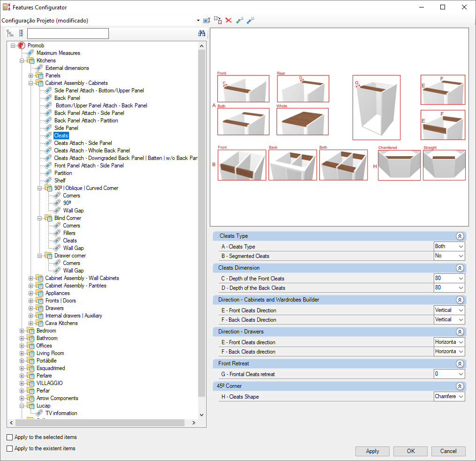Expand the Bedroom tree node
Image resolution: width=476 pixels, height=461 pixels.
(x=22, y=331)
